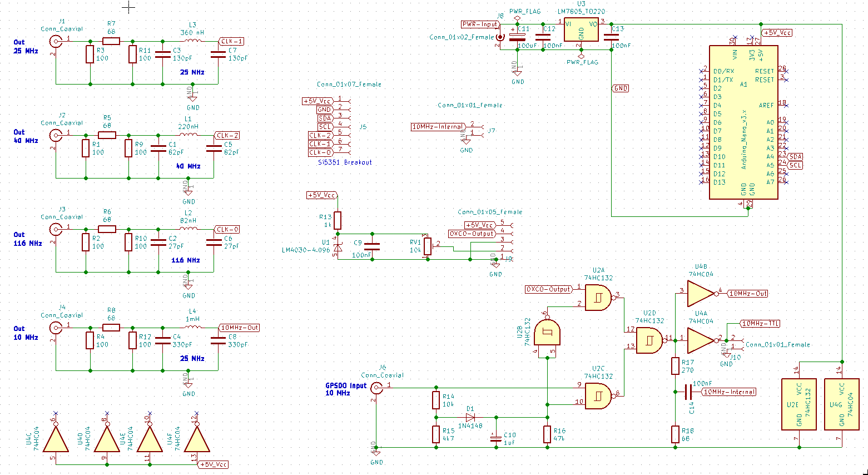The height and width of the screenshot is (475, 868).
Task: Select the CLK-2 label at the L1 output
Action: pos(227,135)
